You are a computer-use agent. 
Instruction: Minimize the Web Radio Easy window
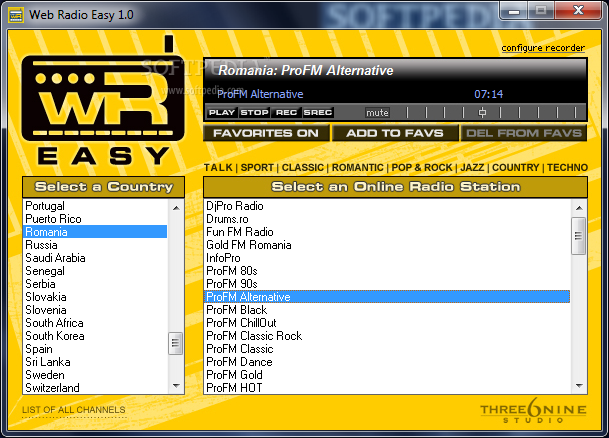point(514,10)
